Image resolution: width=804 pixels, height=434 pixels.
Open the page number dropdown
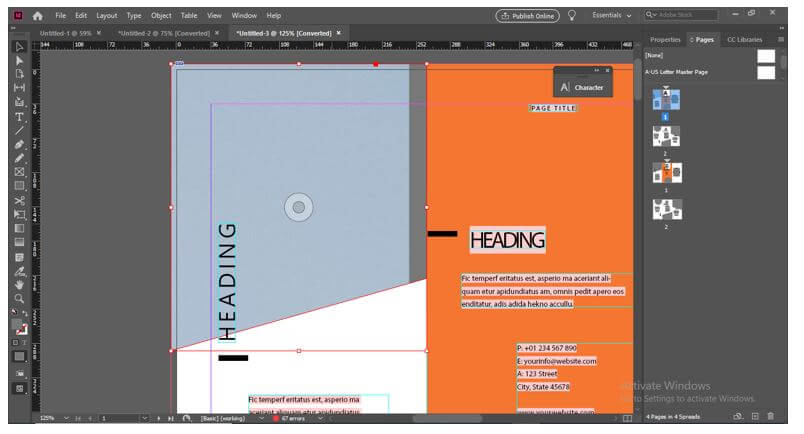145,419
